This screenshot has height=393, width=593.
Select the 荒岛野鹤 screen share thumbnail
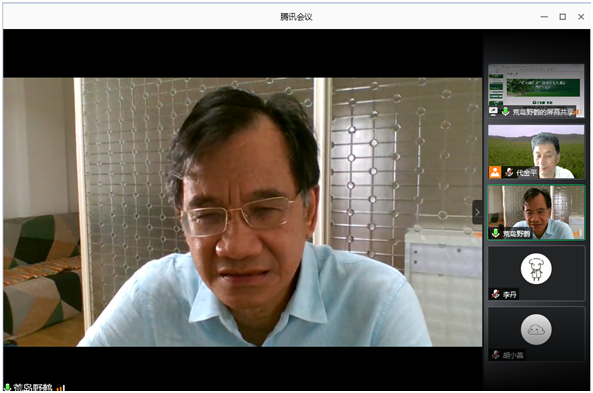536,90
